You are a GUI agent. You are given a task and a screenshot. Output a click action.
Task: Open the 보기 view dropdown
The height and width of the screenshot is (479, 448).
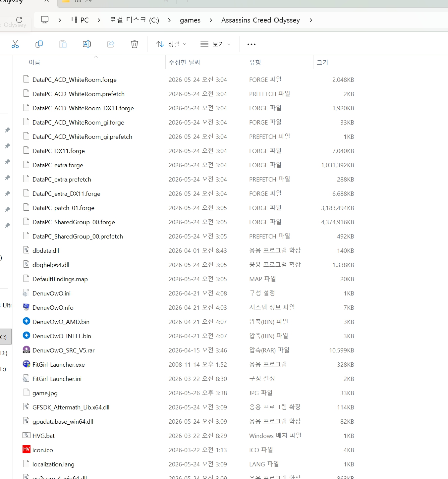[215, 44]
